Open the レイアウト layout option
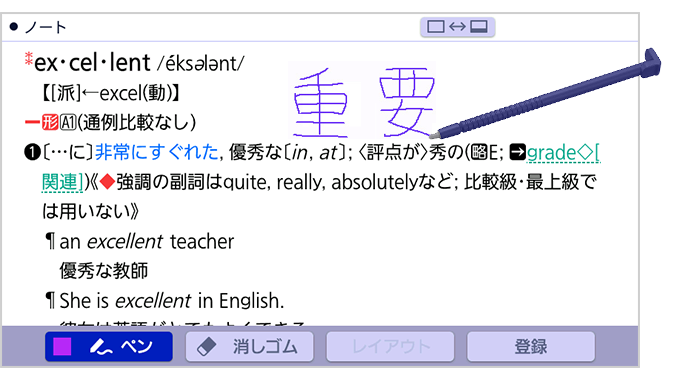The height and width of the screenshot is (368, 682). click(391, 347)
